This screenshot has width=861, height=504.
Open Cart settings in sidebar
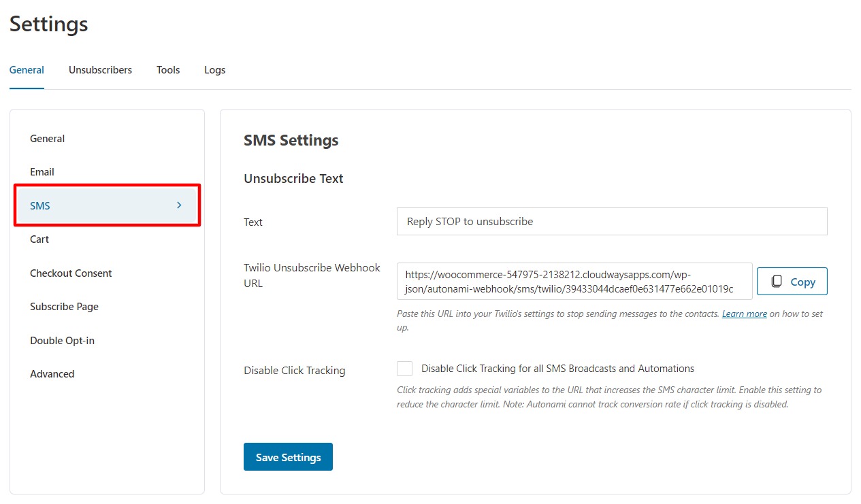pyautogui.click(x=39, y=239)
